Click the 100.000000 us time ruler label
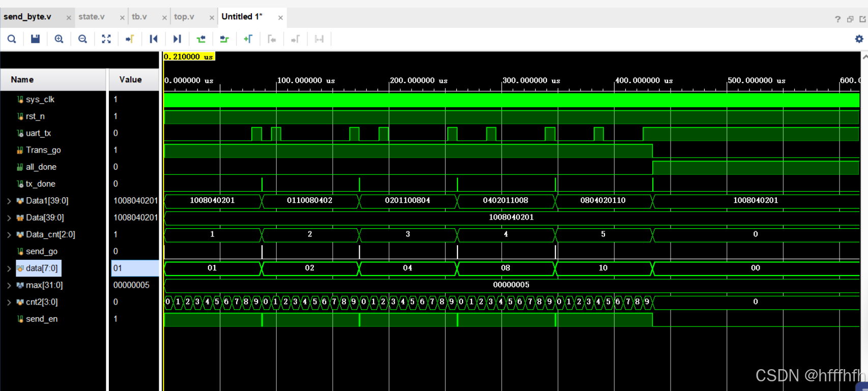 coord(306,80)
